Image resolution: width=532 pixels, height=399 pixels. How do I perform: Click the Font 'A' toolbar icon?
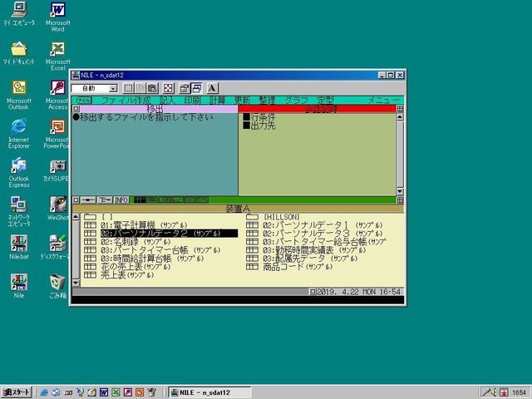point(211,88)
